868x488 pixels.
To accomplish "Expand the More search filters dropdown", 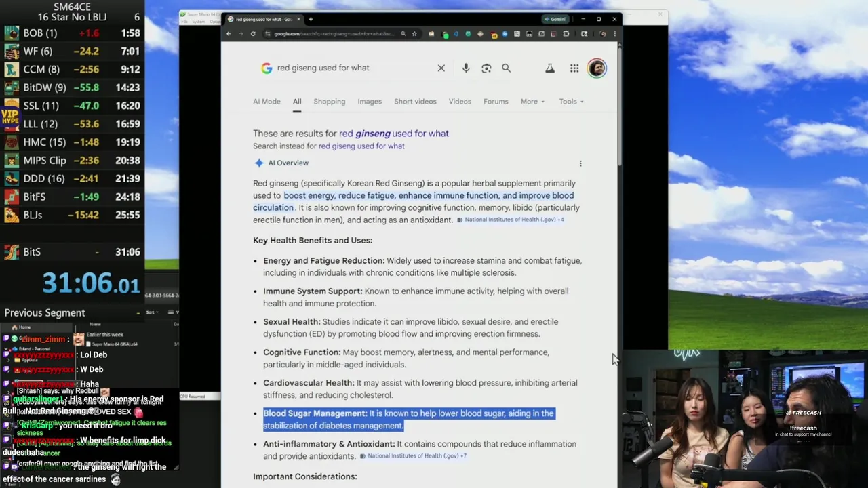I will (x=532, y=102).
